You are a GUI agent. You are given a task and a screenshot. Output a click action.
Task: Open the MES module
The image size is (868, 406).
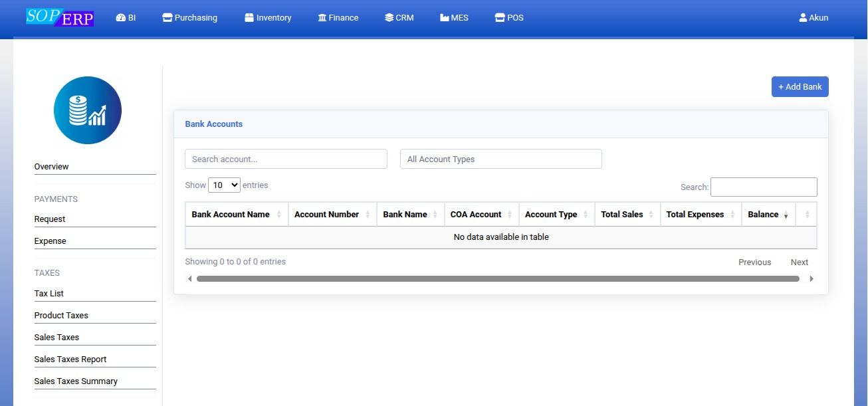454,18
